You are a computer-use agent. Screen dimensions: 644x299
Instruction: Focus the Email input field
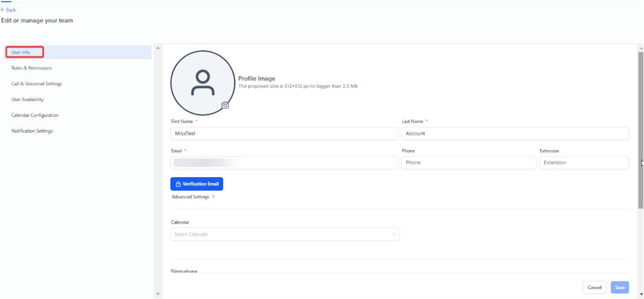click(284, 163)
